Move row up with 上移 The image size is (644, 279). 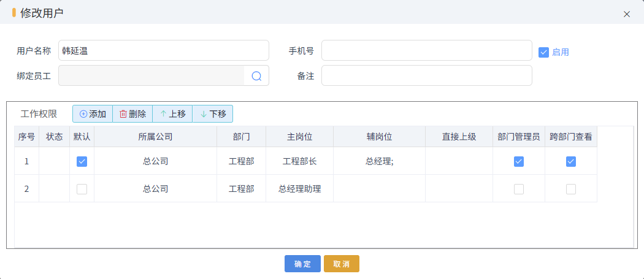coord(172,114)
